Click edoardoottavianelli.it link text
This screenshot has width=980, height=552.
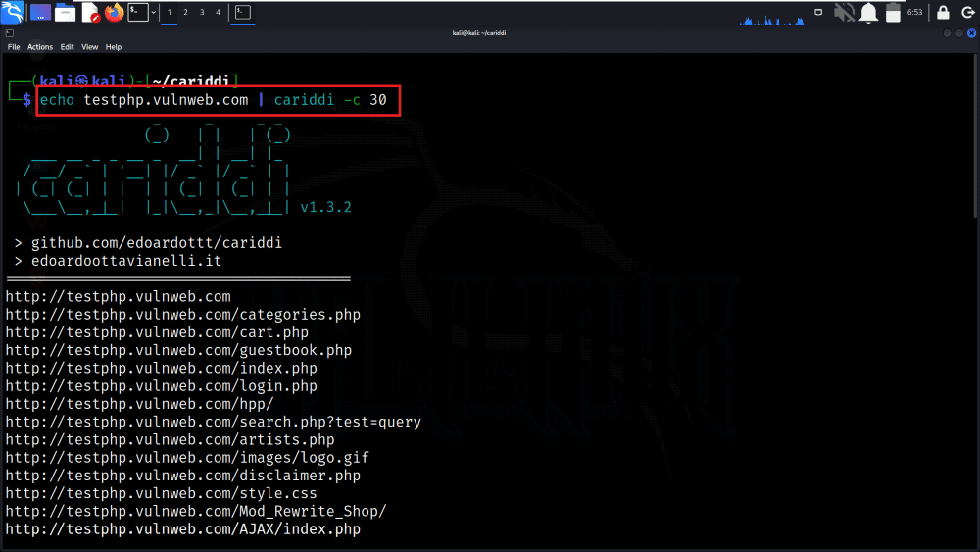(x=126, y=261)
